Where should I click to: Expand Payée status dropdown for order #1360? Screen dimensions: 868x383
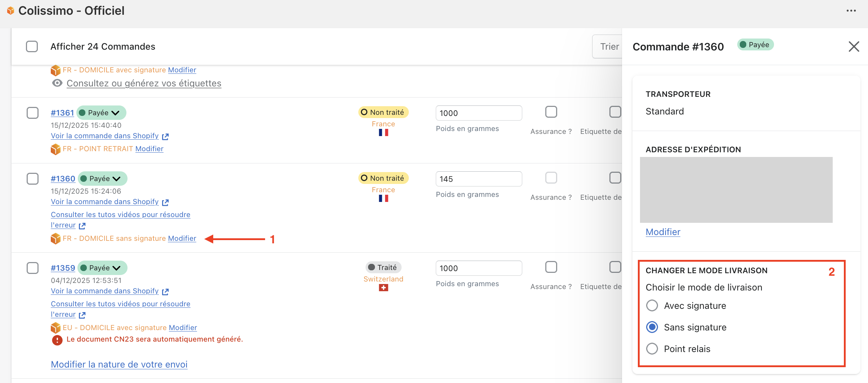pyautogui.click(x=103, y=179)
